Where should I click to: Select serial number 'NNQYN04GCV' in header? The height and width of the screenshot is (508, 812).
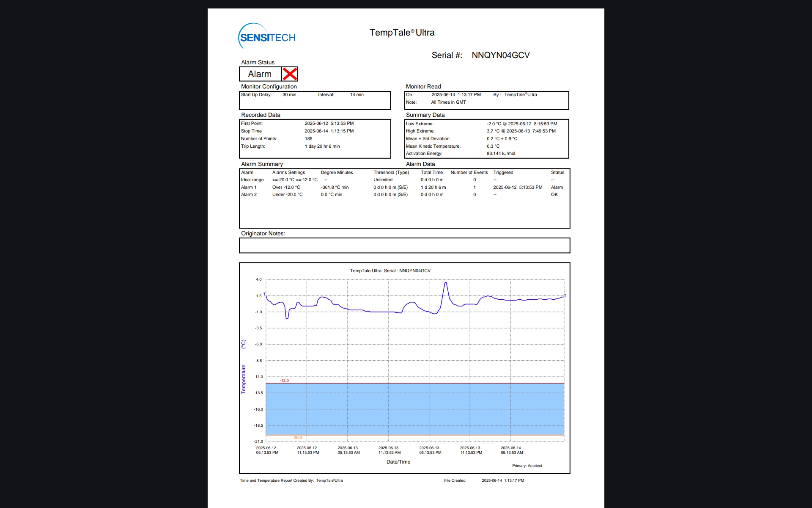(500, 55)
